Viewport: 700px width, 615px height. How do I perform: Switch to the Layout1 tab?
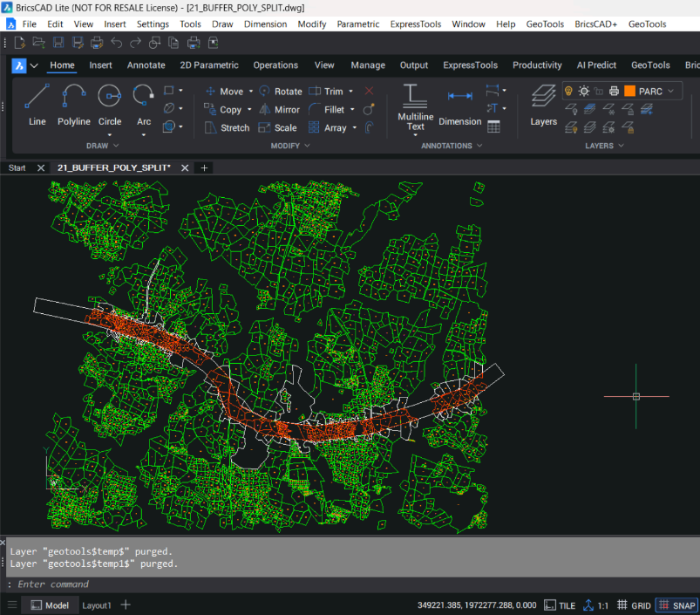[97, 605]
